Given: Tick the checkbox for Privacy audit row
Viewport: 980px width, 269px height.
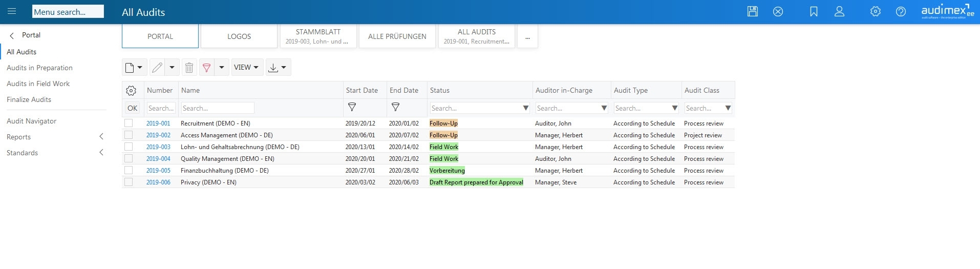Looking at the screenshot, I should tap(129, 182).
